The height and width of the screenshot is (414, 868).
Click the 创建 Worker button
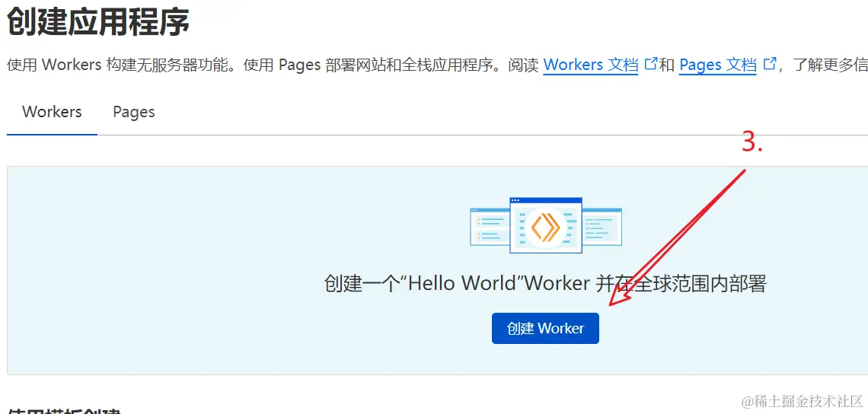[545, 328]
